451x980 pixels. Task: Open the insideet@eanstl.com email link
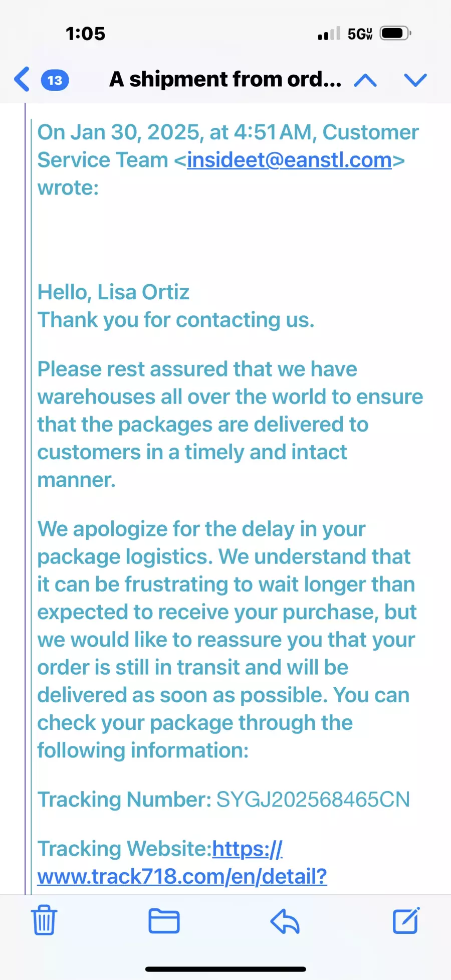[x=289, y=160]
